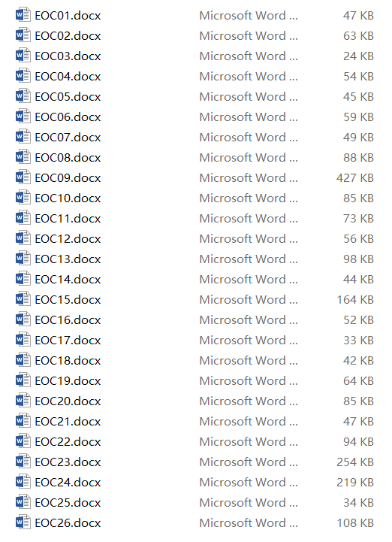The image size is (392, 542).
Task: Click the 164 KB size value
Action: pyautogui.click(x=355, y=300)
